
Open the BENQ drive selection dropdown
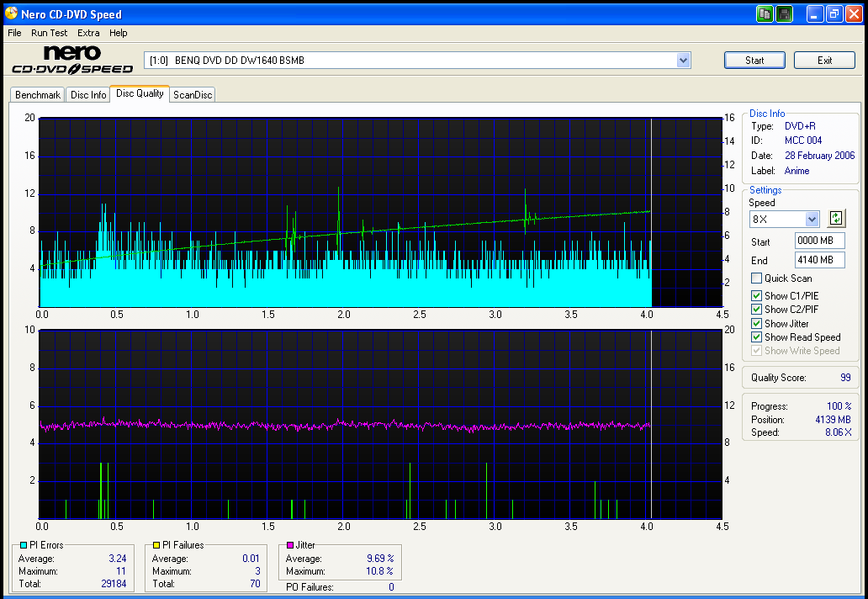(683, 61)
